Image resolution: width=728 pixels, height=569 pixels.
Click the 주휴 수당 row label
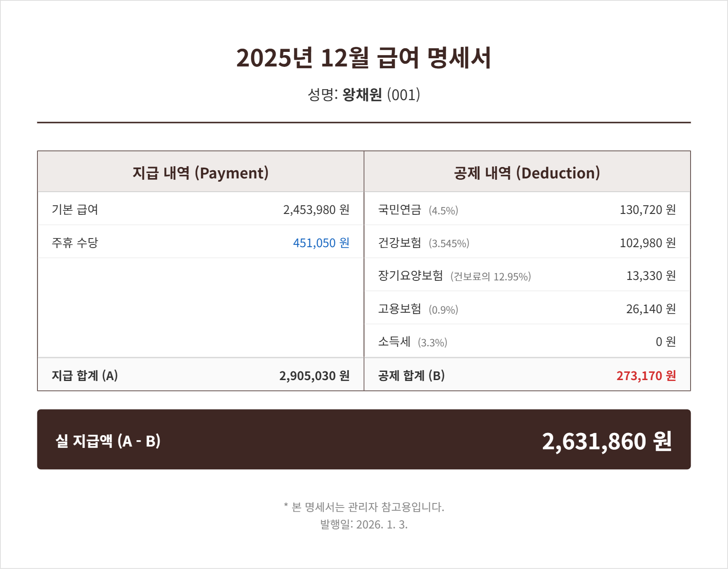(75, 243)
